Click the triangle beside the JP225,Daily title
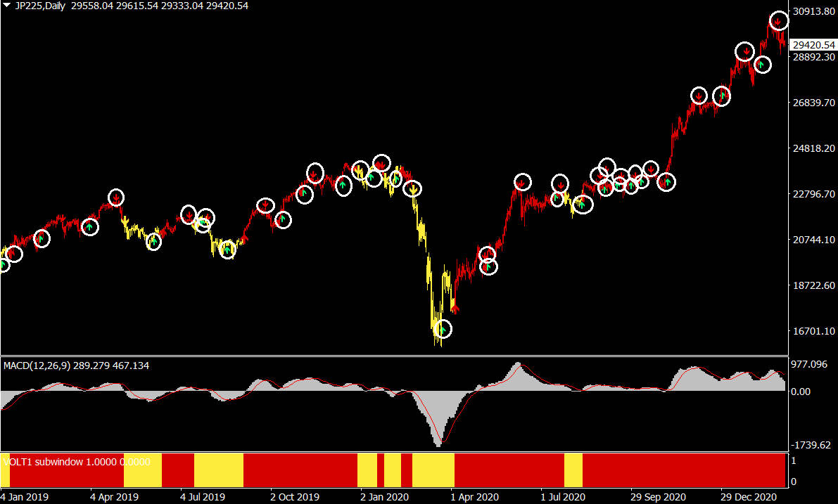Screen dimensions: 838x504 [x=7, y=6]
